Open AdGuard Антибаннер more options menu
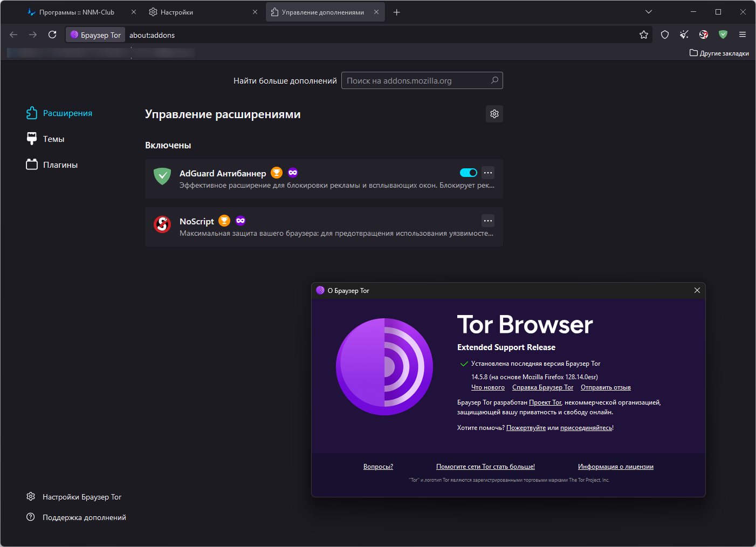Image resolution: width=756 pixels, height=547 pixels. point(488,173)
